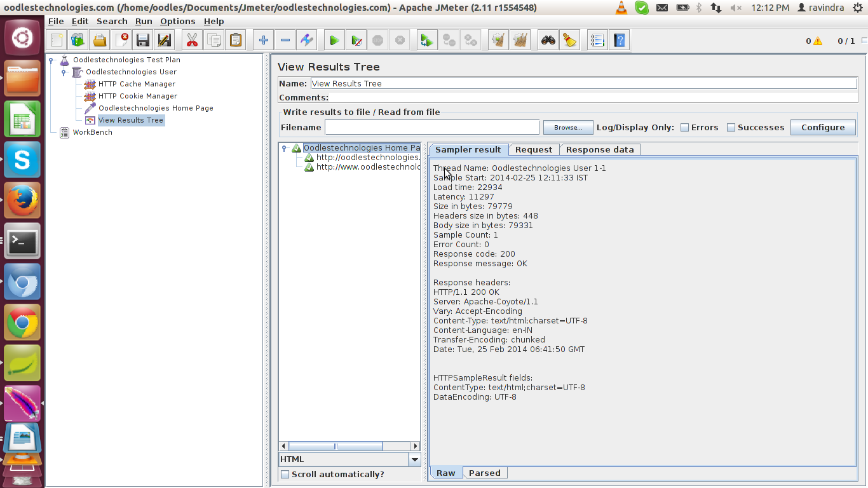
Task: Collapse all nodes with minus icon
Action: coord(285,41)
